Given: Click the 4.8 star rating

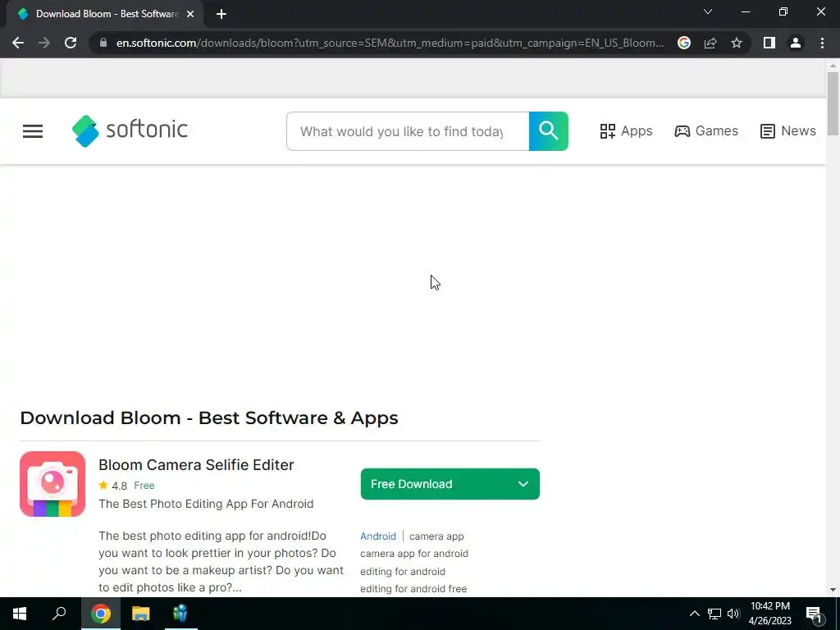Looking at the screenshot, I should (x=113, y=486).
